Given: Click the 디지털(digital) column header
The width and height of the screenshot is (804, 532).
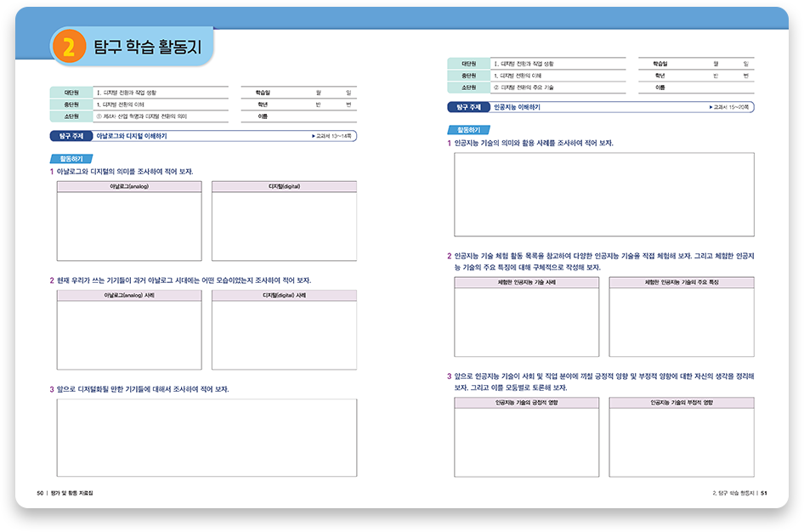Looking at the screenshot, I should [x=284, y=187].
